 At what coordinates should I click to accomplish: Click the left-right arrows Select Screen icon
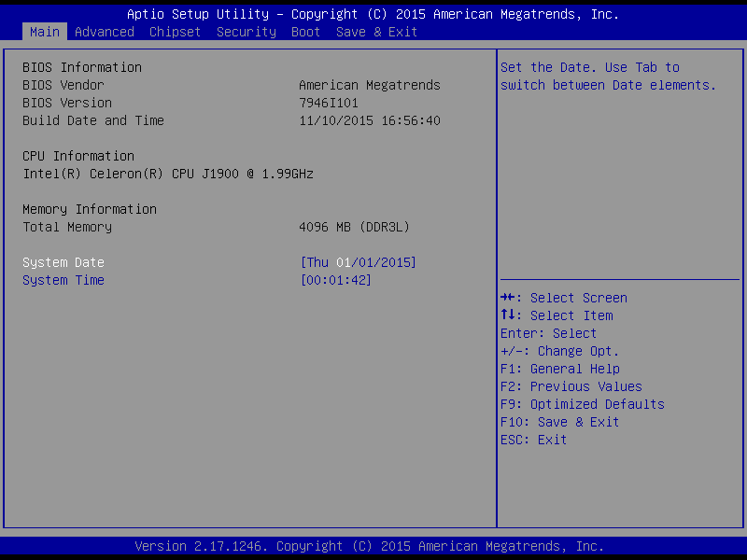pyautogui.click(x=508, y=298)
